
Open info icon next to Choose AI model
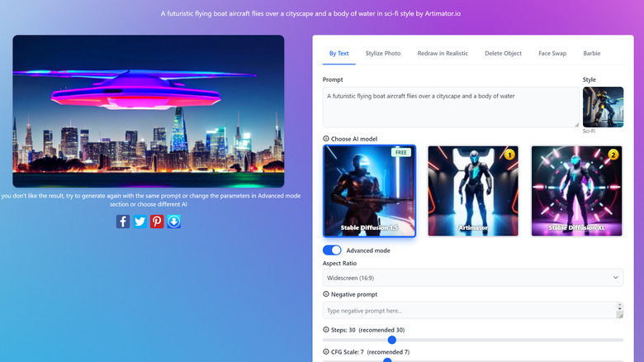(325, 139)
